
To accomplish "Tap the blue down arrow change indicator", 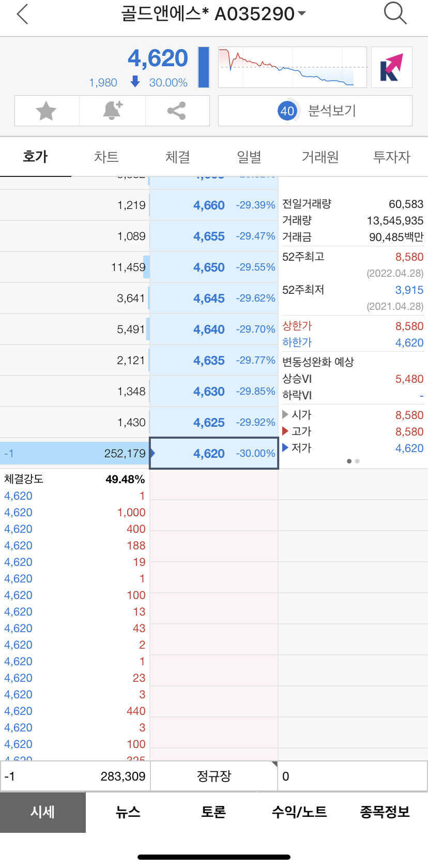I will [135, 82].
